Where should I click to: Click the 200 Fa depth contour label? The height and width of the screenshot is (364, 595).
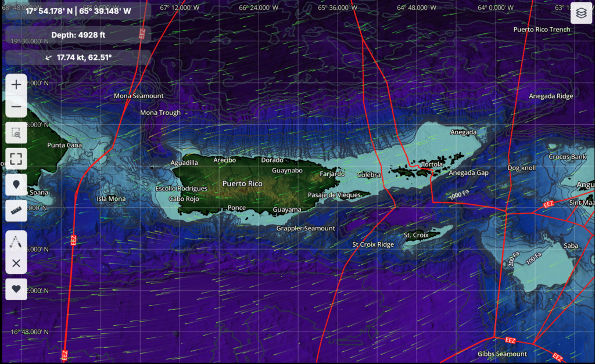pyautogui.click(x=512, y=258)
